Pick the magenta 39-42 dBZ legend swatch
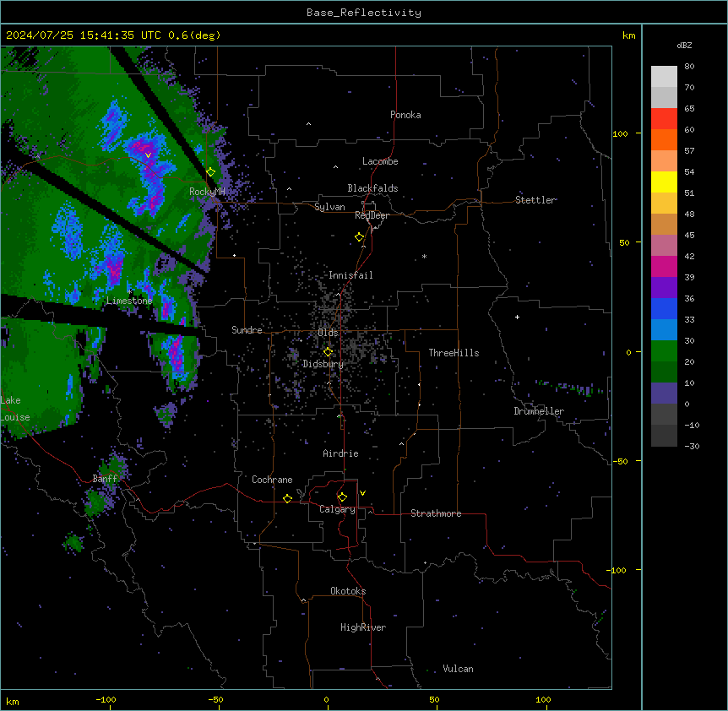This screenshot has height=711, width=728. pos(664,266)
